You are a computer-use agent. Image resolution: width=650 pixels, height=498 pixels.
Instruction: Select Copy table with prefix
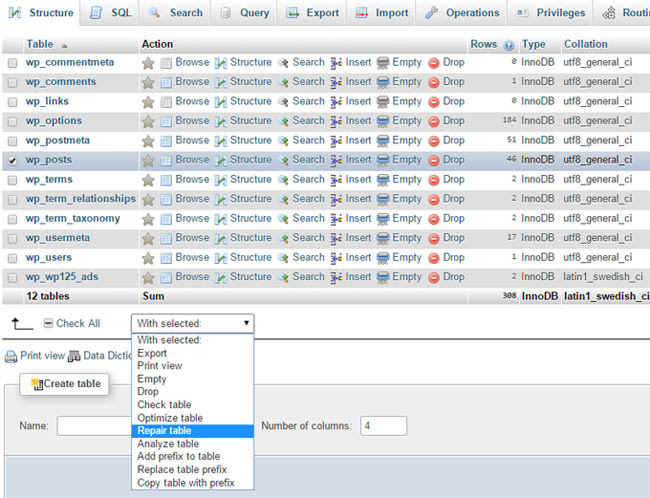pos(192,483)
